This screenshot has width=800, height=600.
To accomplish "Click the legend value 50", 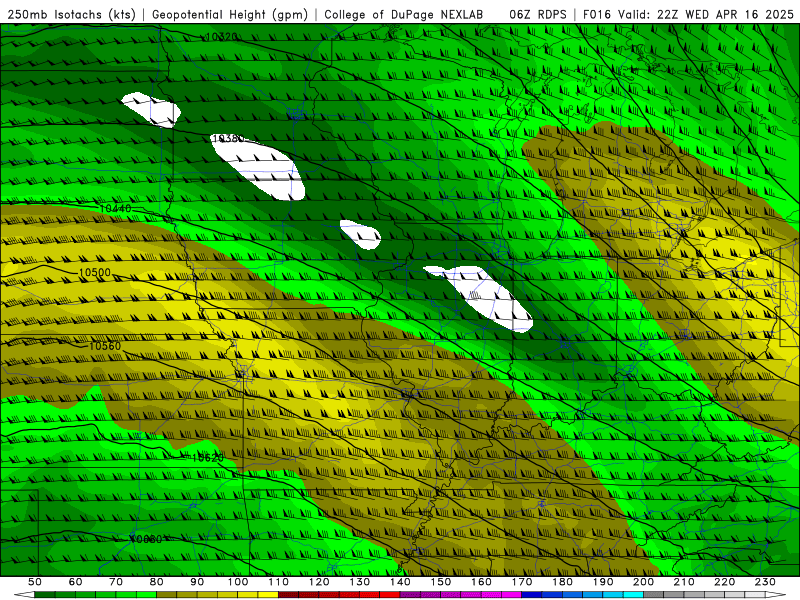I will (x=35, y=582).
